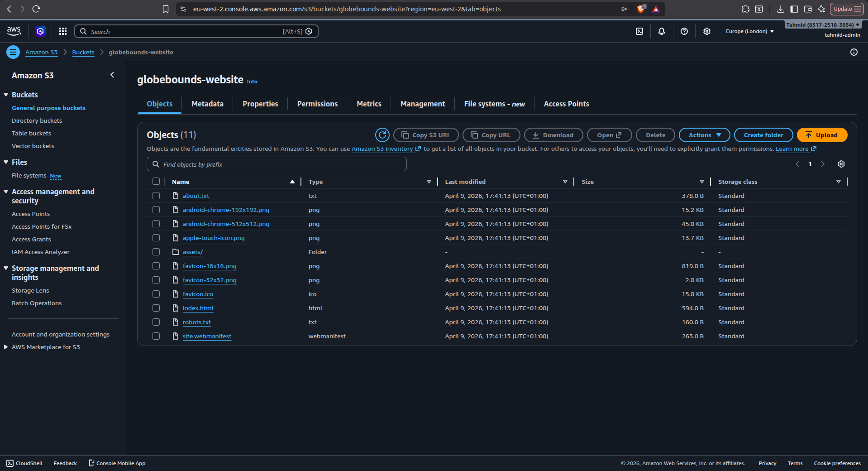This screenshot has width=868, height=471.
Task: Click the Find objects by prefix field
Action: pos(277,164)
